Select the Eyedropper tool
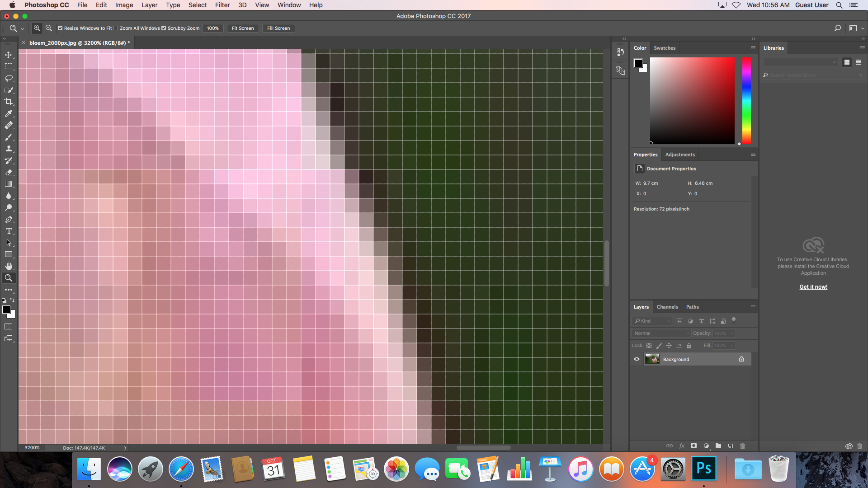This screenshot has width=868, height=488. pyautogui.click(x=9, y=113)
